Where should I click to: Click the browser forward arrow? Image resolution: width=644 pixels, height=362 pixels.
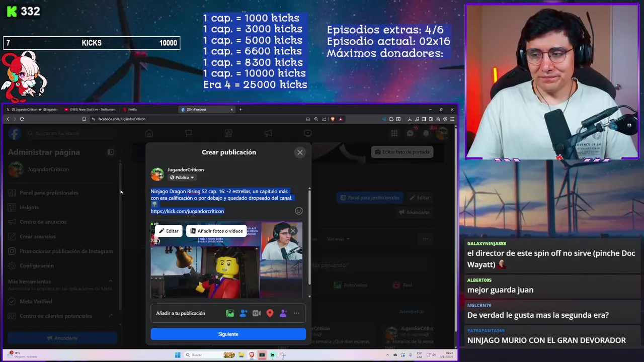[15, 119]
